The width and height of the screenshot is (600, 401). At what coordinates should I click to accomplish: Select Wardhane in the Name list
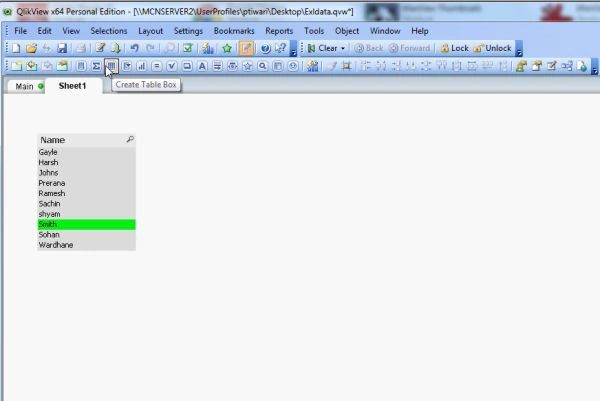pos(86,245)
